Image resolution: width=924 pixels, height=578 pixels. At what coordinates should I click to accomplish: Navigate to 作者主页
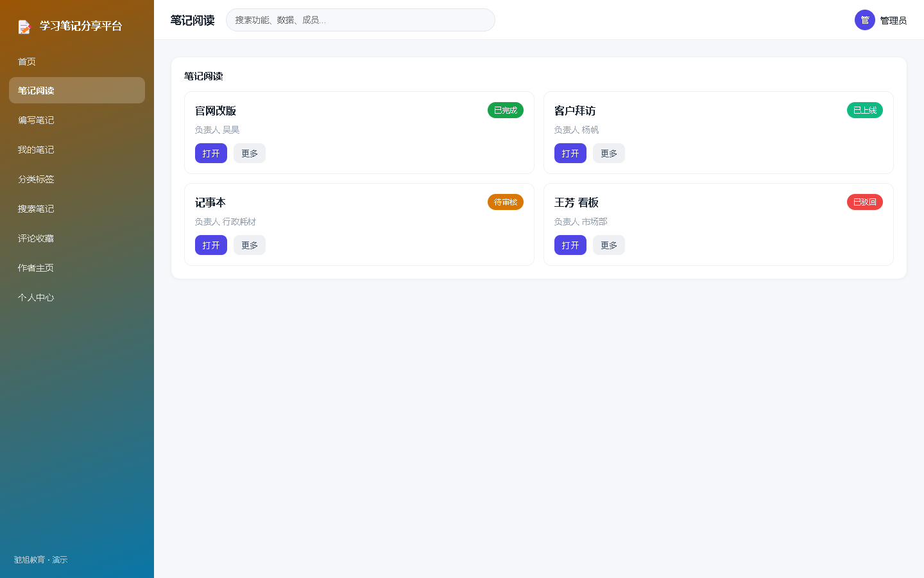77,268
